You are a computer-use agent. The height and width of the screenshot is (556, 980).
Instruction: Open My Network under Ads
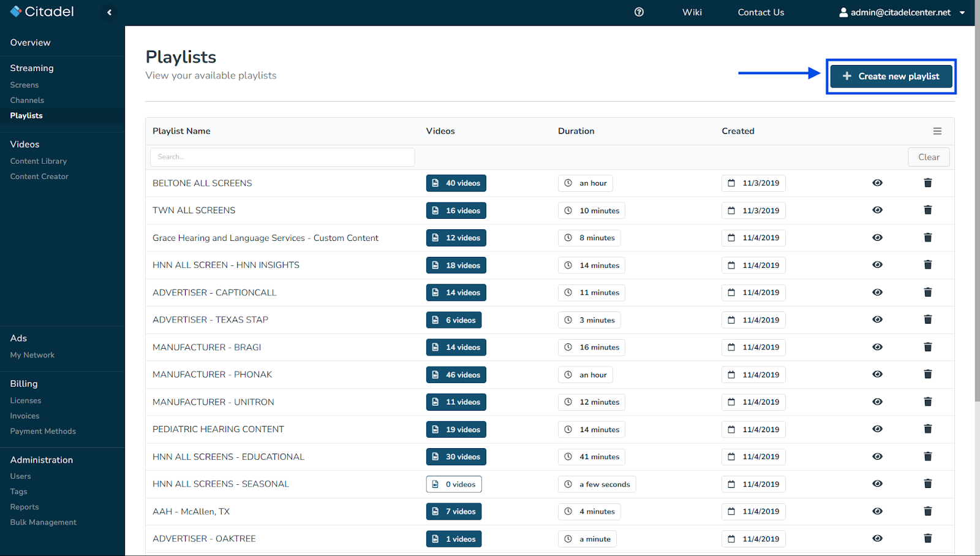pos(32,355)
